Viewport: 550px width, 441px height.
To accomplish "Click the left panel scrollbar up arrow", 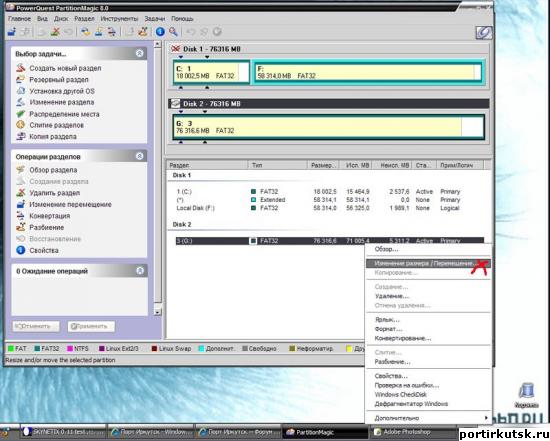I will pyautogui.click(x=158, y=44).
